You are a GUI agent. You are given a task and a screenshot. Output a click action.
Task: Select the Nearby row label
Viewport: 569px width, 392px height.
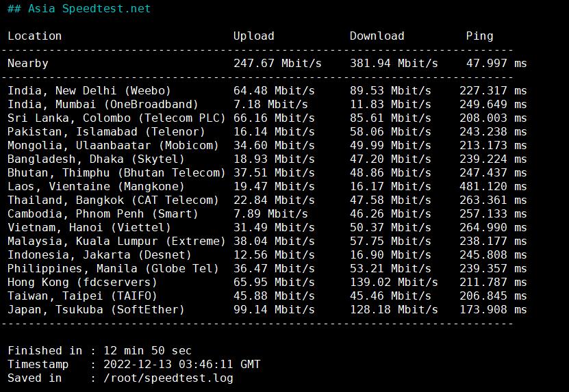click(28, 64)
